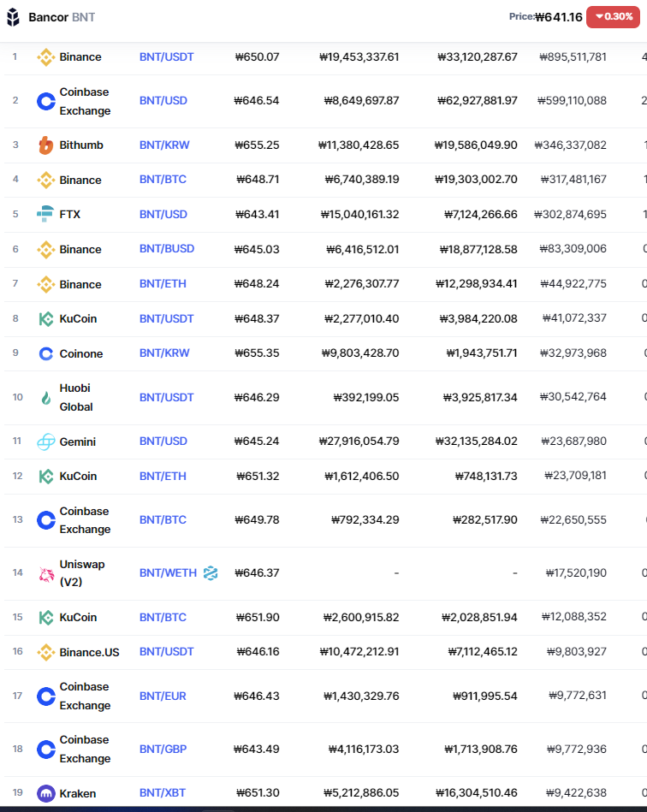Click the ₩641.16 header price
The height and width of the screenshot is (812, 647).
[x=559, y=17]
